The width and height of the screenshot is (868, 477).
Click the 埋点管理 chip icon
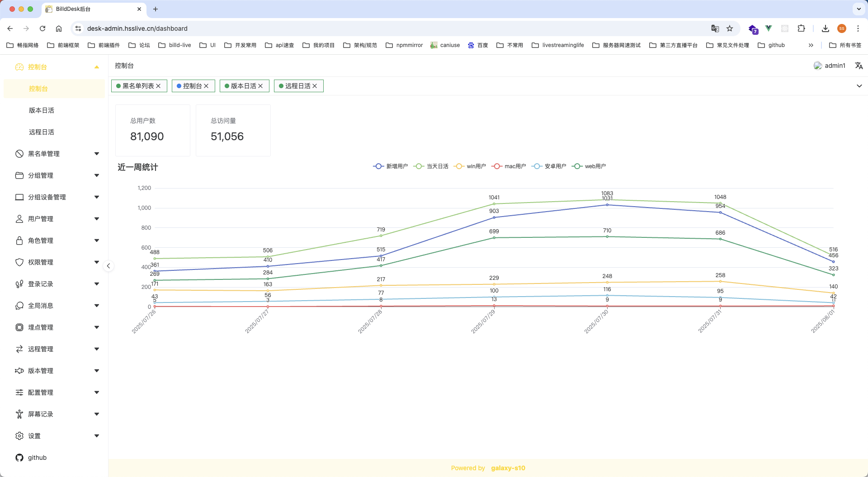19,327
